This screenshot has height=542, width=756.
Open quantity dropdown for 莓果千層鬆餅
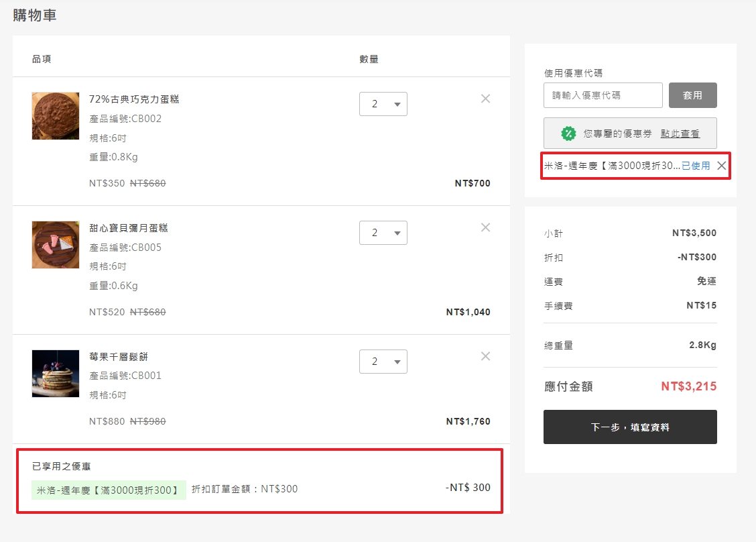[383, 362]
